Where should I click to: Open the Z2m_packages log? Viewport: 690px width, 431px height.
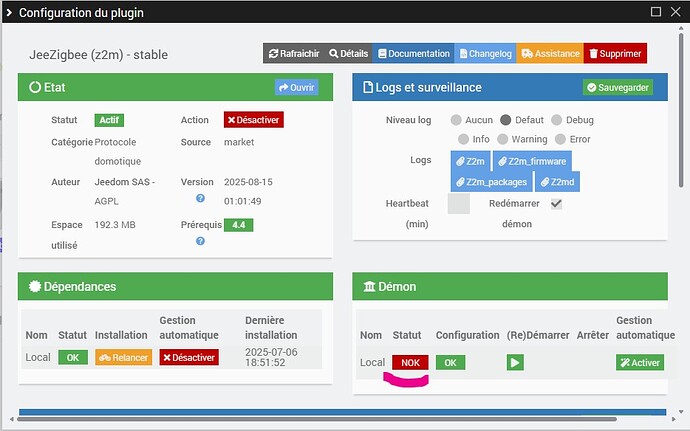pyautogui.click(x=492, y=182)
